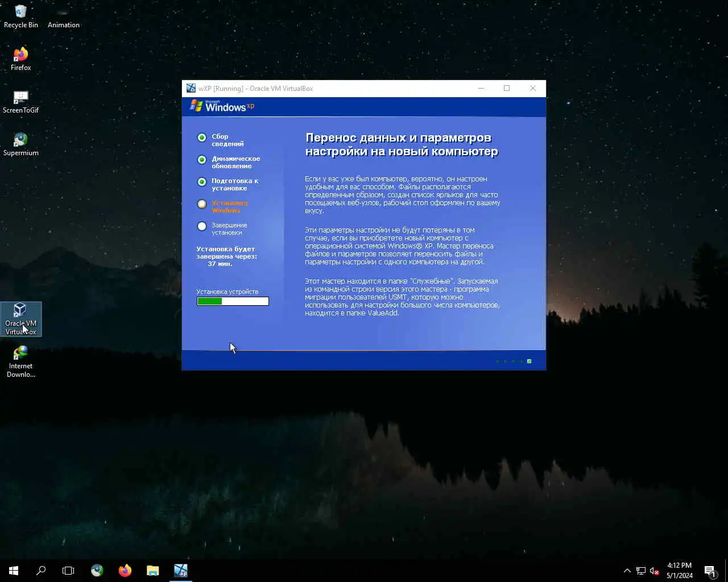The image size is (728, 582).
Task: Click the Windows XP logo in setup header
Action: tap(222, 106)
